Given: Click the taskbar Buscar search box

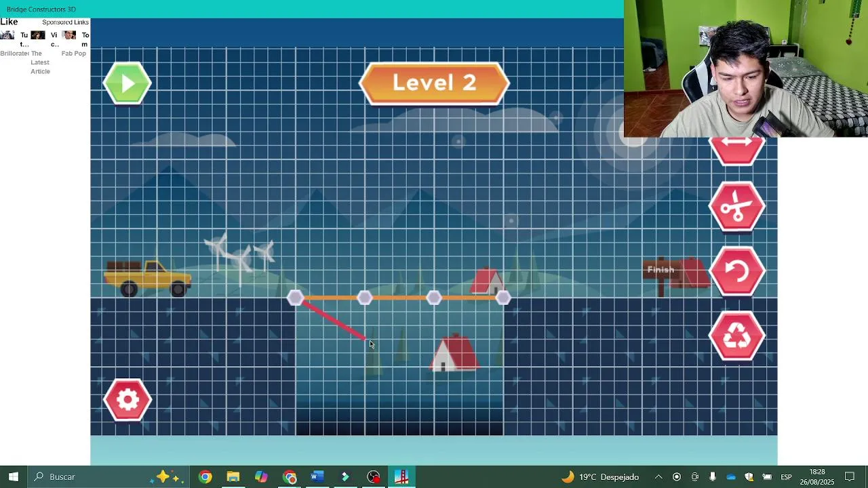Looking at the screenshot, I should pyautogui.click(x=108, y=477).
